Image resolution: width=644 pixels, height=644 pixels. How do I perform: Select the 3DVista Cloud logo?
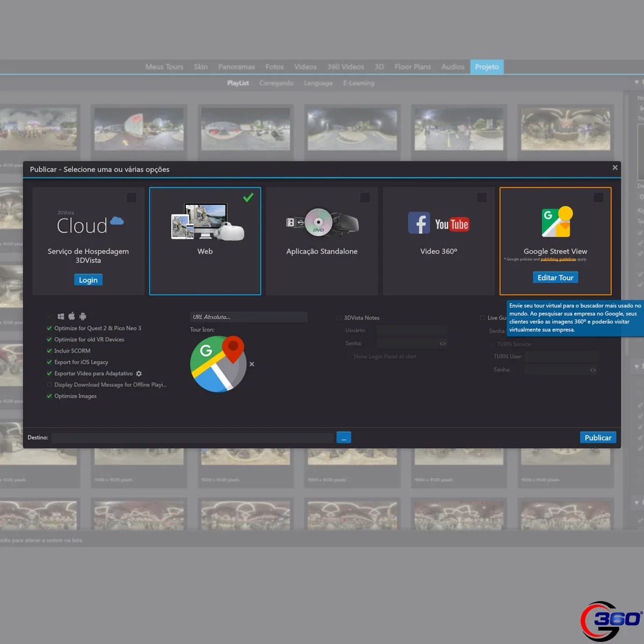click(90, 224)
